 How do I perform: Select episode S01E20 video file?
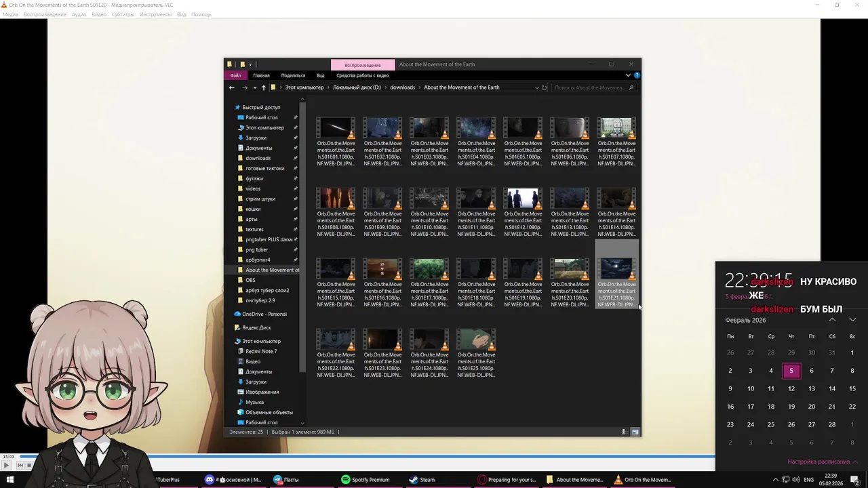tap(570, 283)
